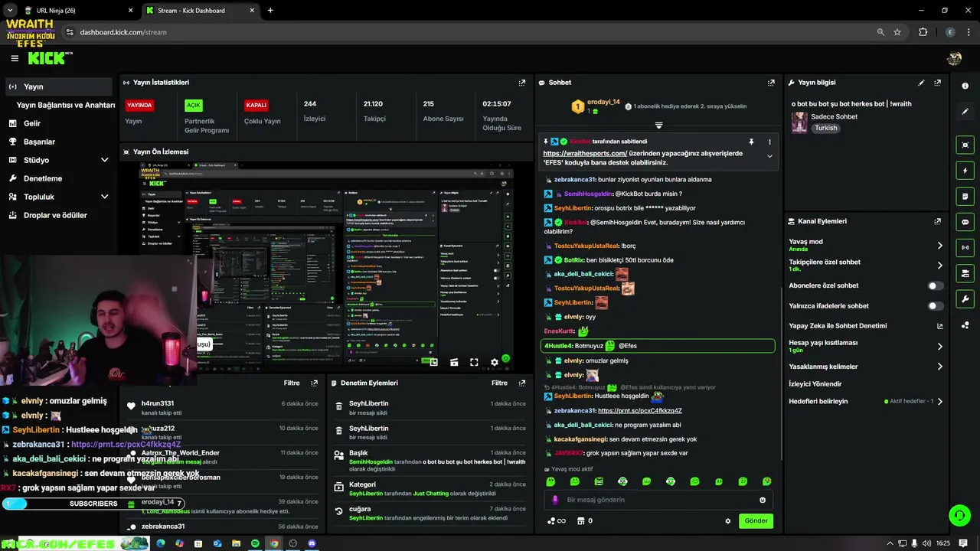This screenshot has width=980, height=551.
Task: Switch to the URL Ninja (26) browser tab
Action: click(79, 11)
